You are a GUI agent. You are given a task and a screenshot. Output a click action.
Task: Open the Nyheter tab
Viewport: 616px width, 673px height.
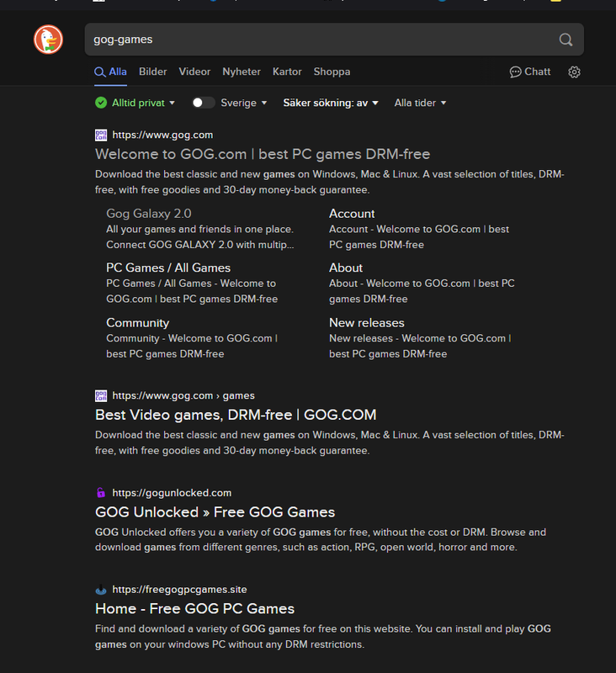click(242, 72)
